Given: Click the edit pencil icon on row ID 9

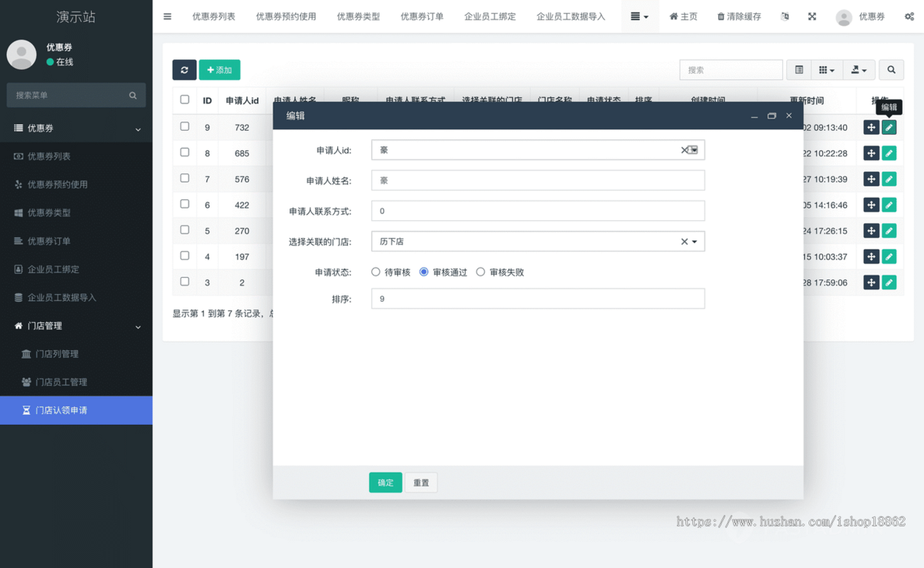Looking at the screenshot, I should pyautogui.click(x=889, y=127).
